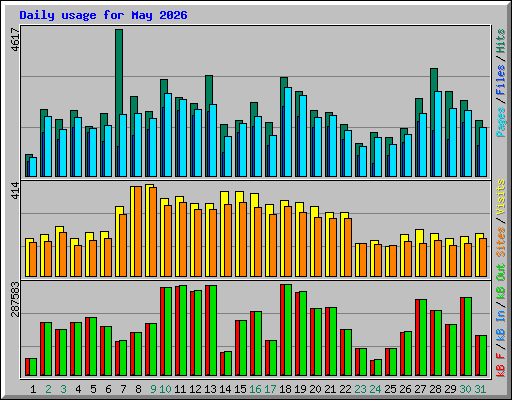Select day 16 on the x-axis
This screenshot has width=512, height=400.
pyautogui.click(x=255, y=389)
